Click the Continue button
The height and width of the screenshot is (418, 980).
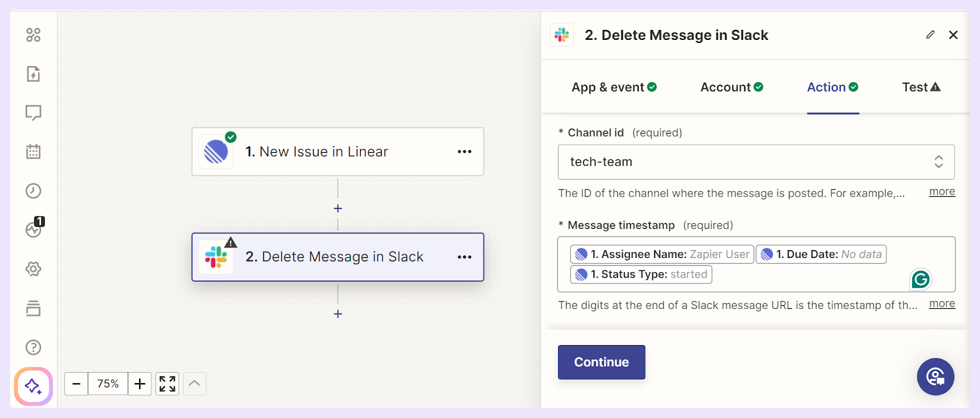tap(601, 362)
